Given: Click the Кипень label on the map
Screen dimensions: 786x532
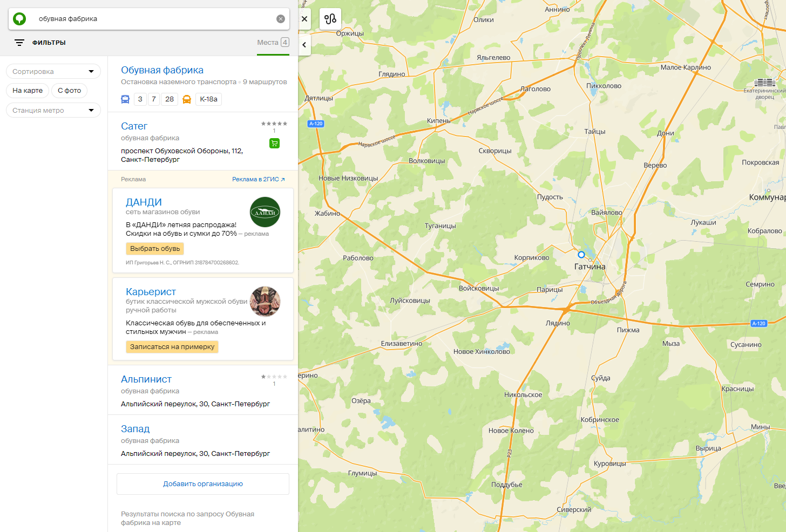Looking at the screenshot, I should tap(438, 121).
